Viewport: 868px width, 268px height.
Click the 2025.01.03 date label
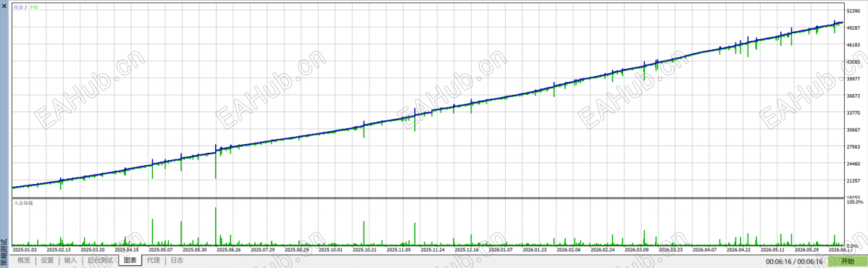coord(25,250)
